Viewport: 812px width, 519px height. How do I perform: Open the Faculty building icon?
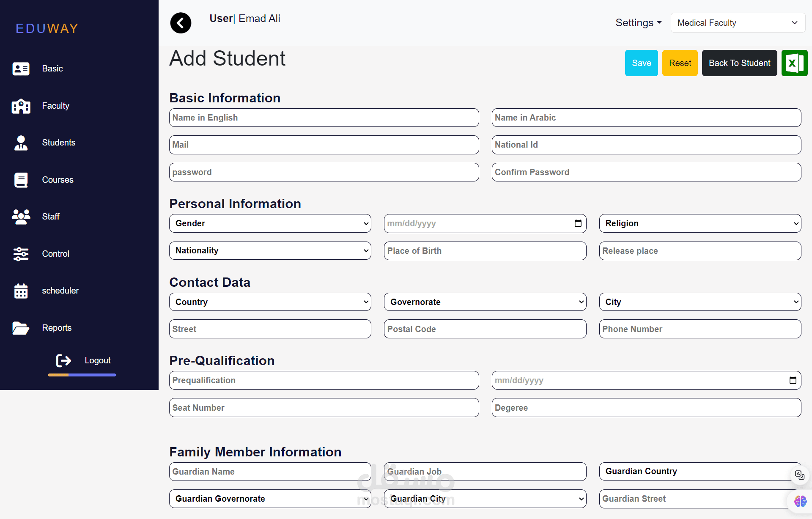(x=21, y=106)
